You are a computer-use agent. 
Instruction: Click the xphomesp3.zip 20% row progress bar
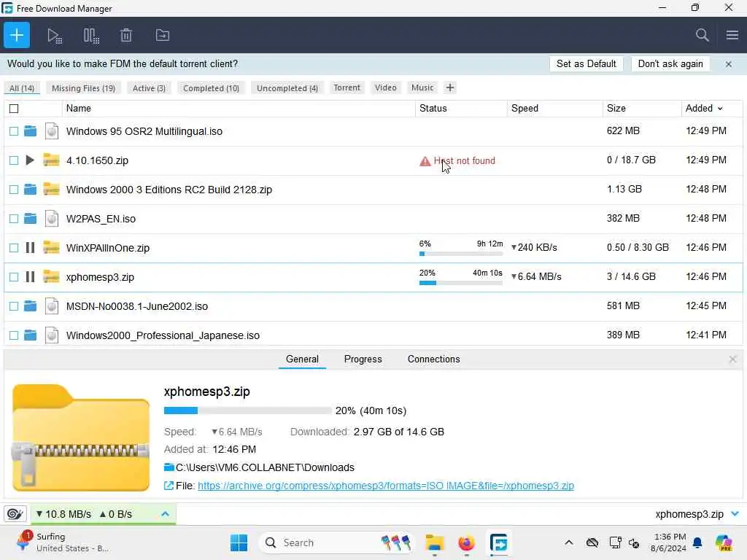click(461, 283)
